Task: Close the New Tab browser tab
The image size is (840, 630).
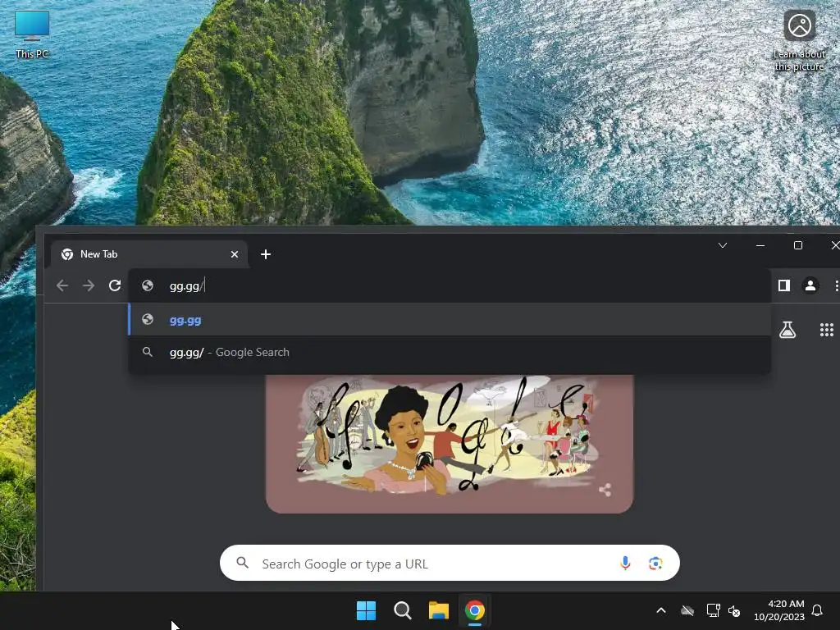Action: pos(234,254)
